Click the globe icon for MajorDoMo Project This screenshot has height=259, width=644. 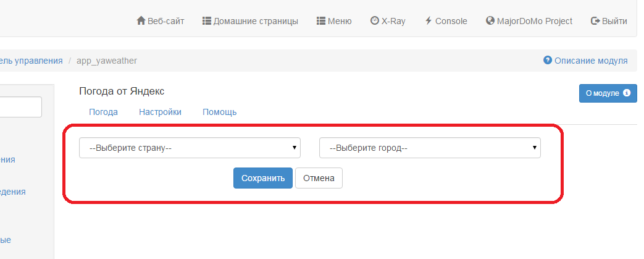[490, 21]
